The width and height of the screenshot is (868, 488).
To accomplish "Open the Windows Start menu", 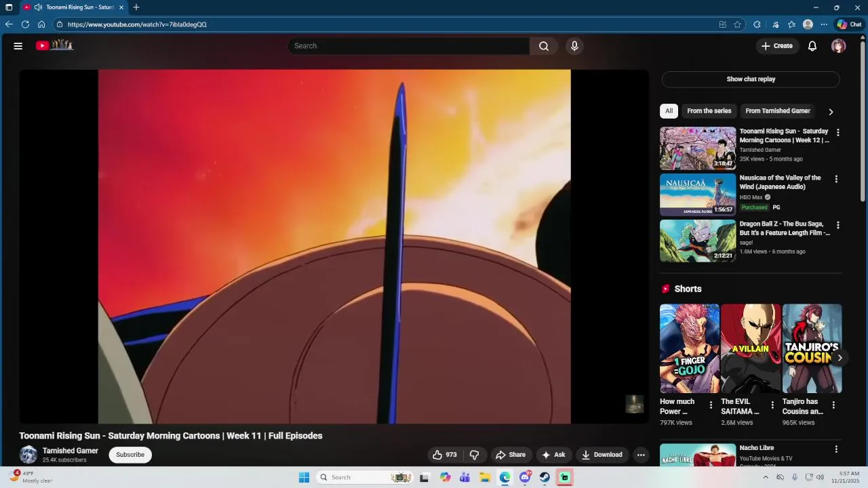I will point(304,477).
